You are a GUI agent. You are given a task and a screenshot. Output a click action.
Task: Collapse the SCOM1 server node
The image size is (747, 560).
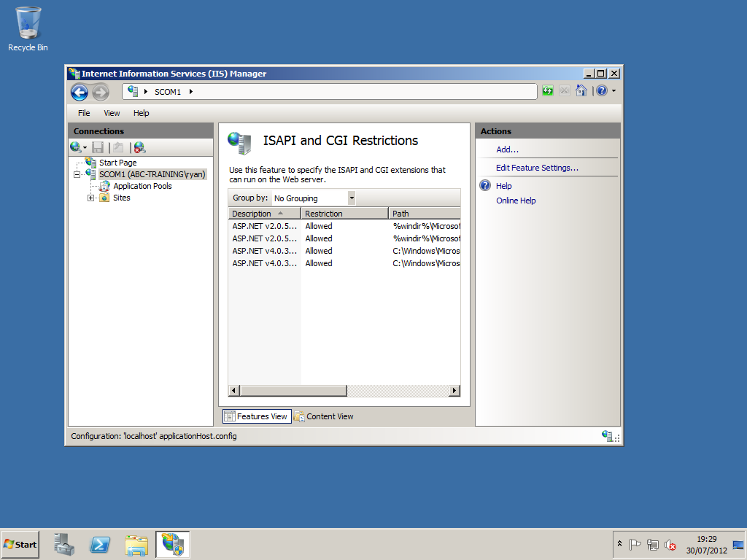point(77,175)
